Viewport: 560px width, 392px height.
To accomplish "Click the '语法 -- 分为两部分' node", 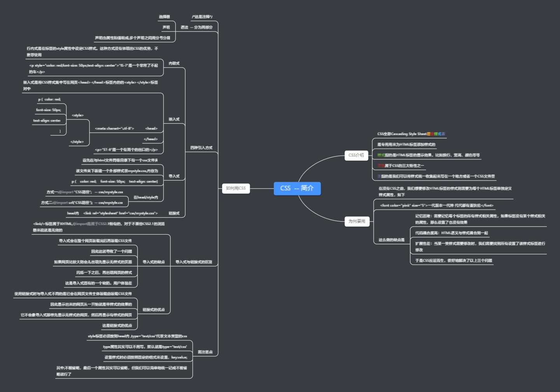I will coord(196,27).
